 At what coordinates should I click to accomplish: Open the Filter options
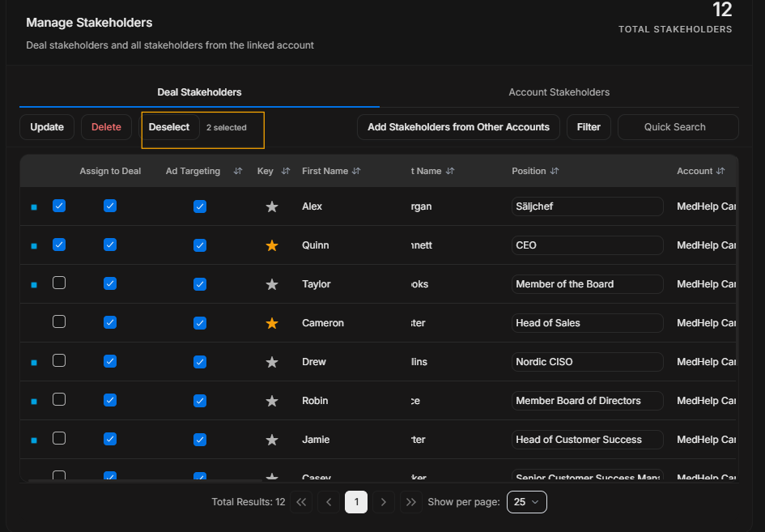589,127
